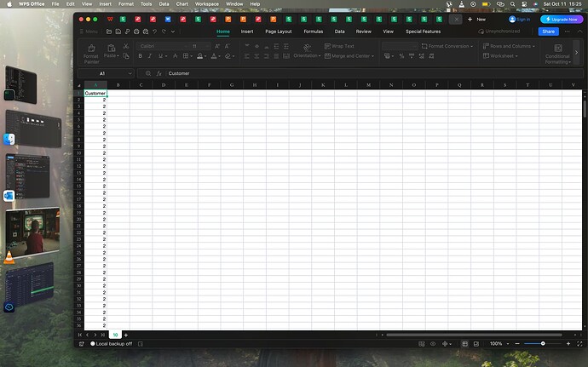The height and width of the screenshot is (367, 588).
Task: Adjust the zoom slider in status bar
Action: point(544,343)
